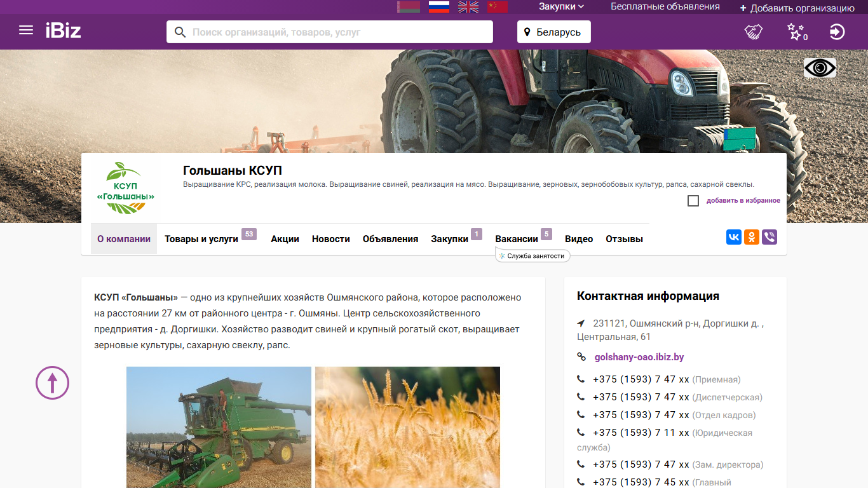This screenshot has width=868, height=488.
Task: Open the Товары и услуги tab
Action: point(201,239)
